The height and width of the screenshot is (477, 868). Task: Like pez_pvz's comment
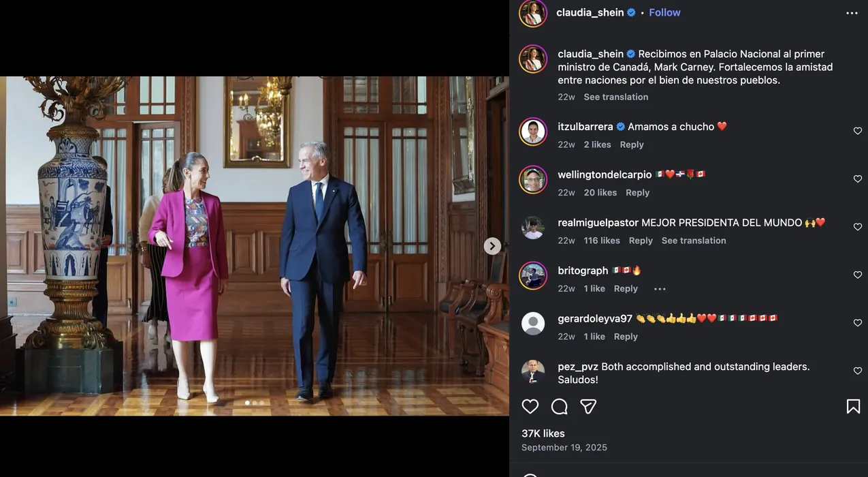pyautogui.click(x=858, y=371)
